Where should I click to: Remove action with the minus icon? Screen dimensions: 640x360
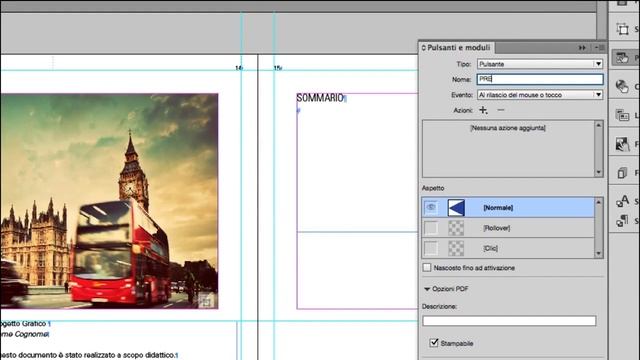tap(501, 110)
